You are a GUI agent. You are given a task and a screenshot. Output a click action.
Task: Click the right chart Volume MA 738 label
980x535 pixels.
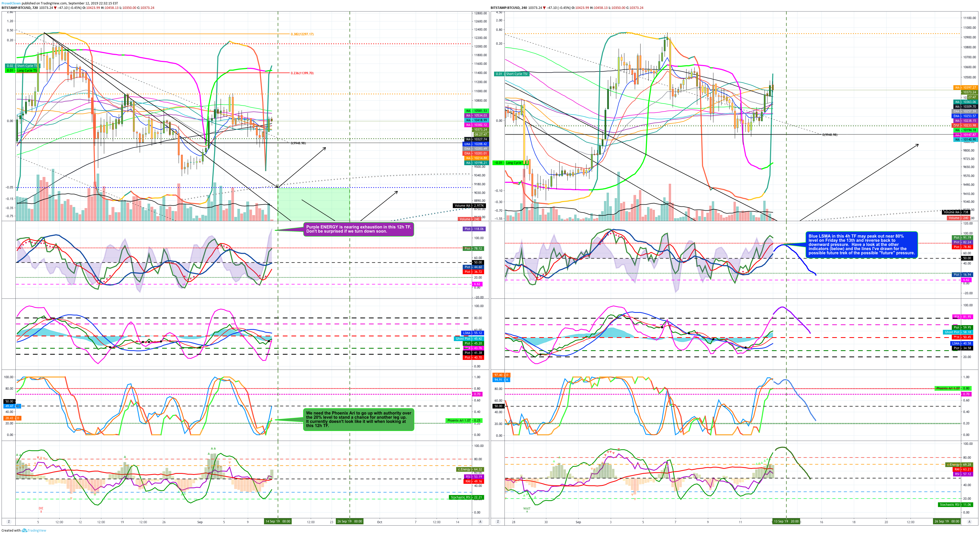956,212
